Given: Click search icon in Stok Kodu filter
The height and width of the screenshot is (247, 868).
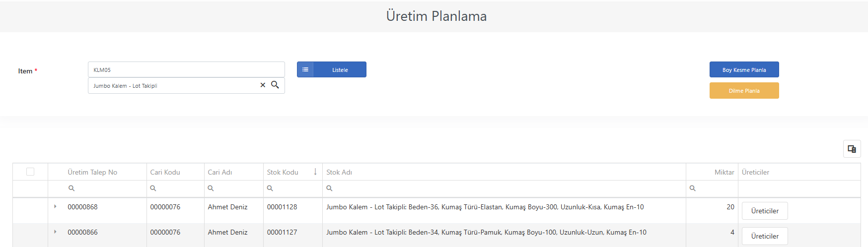Looking at the screenshot, I should (x=270, y=188).
